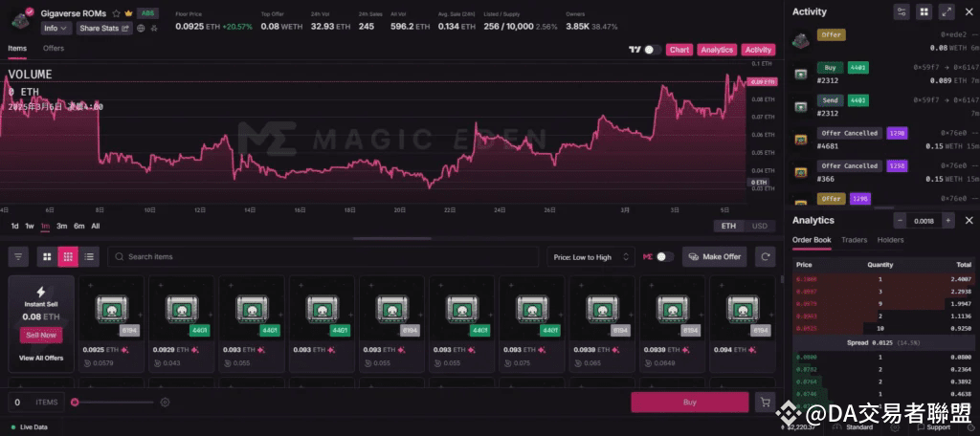Toggle the Analytics panel button
The width and height of the screenshot is (980, 436).
coord(717,50)
